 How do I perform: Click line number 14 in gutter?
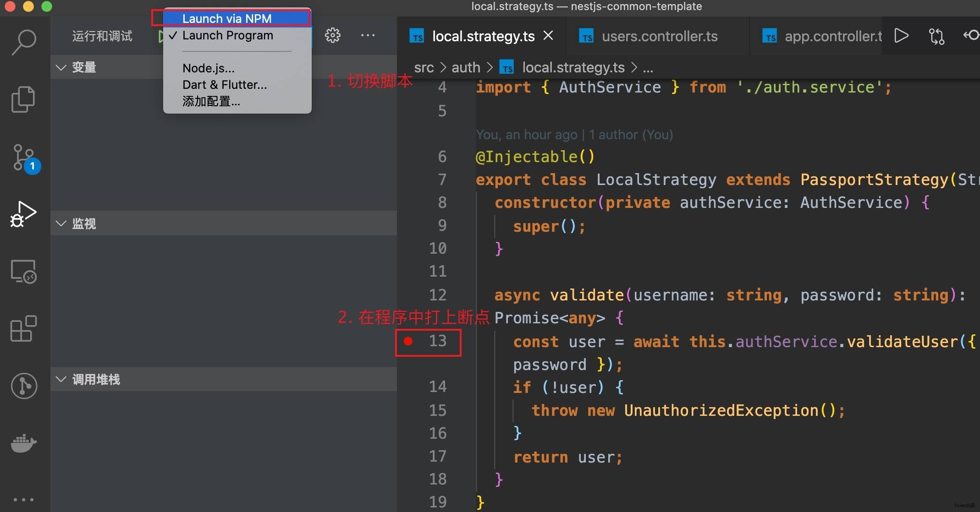438,387
